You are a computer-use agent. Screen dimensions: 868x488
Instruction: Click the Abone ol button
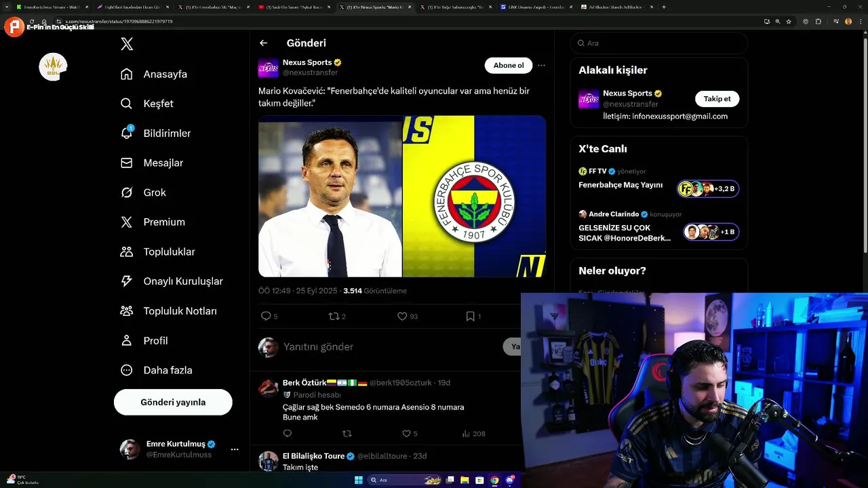509,66
